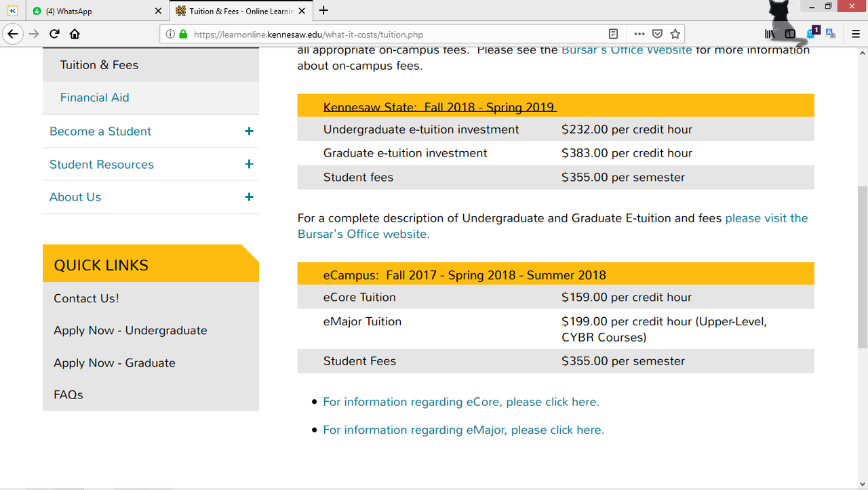This screenshot has height=490, width=868.
Task: Click 'Kennesaw State: Fall 2018 - Spring 2019' header
Action: [x=439, y=107]
